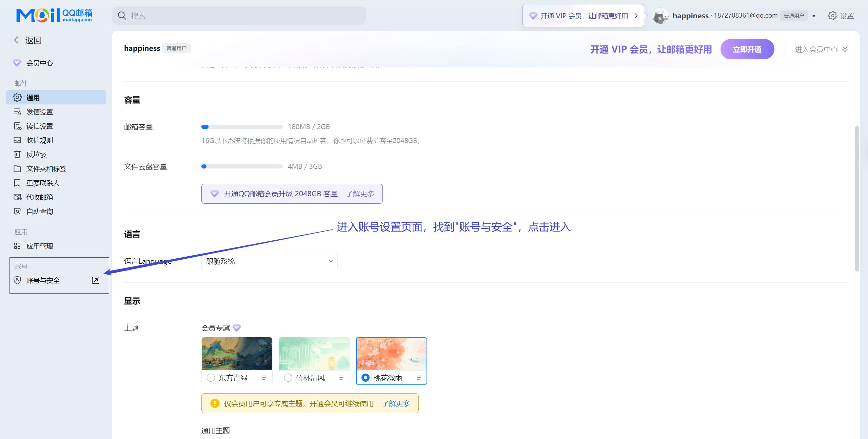Image resolution: width=868 pixels, height=439 pixels.
Task: Open 文件夹和标签 in the sidebar
Action: [x=46, y=169]
